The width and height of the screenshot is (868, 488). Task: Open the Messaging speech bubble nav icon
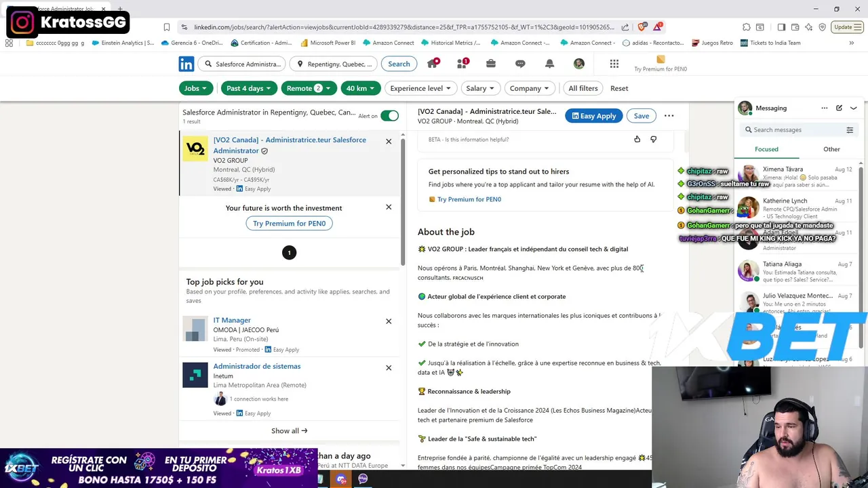520,64
